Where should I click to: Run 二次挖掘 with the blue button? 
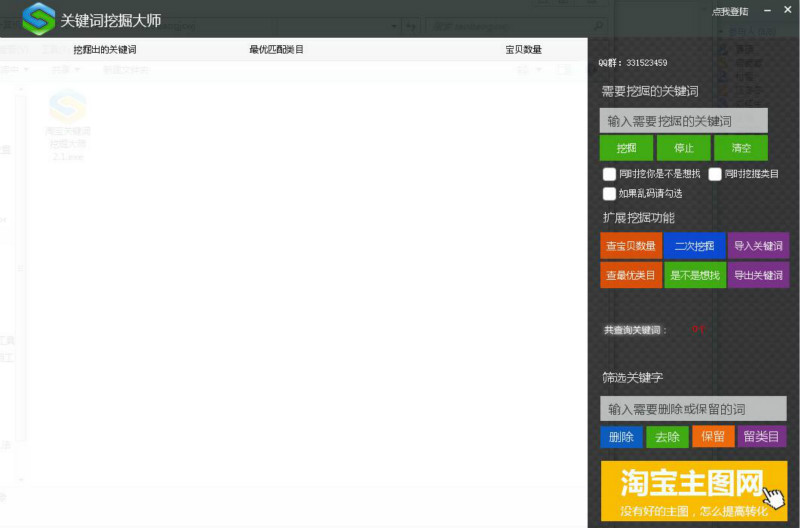tap(694, 246)
